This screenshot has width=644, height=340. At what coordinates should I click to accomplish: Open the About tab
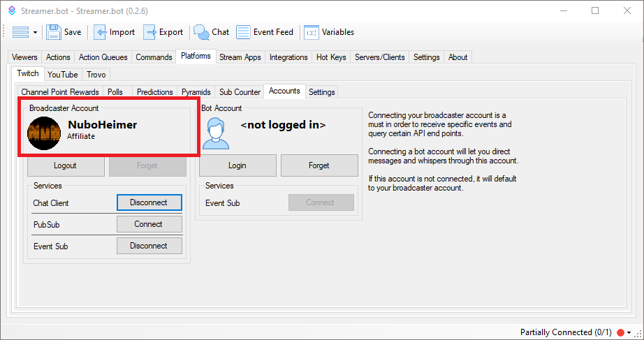tap(458, 57)
